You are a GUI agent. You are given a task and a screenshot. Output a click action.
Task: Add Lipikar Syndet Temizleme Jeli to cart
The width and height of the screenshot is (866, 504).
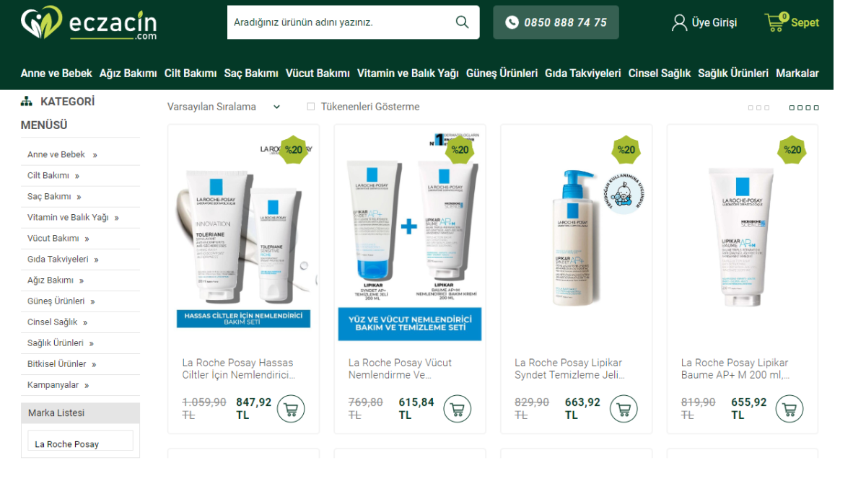point(624,409)
